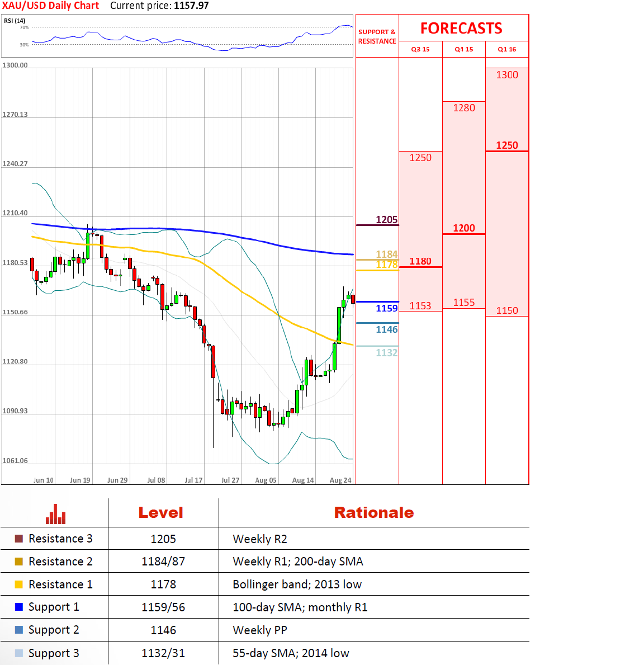Viewport: 644px width, 665px height.
Task: Click the 1150.66 price axis label
Action: pos(15,312)
